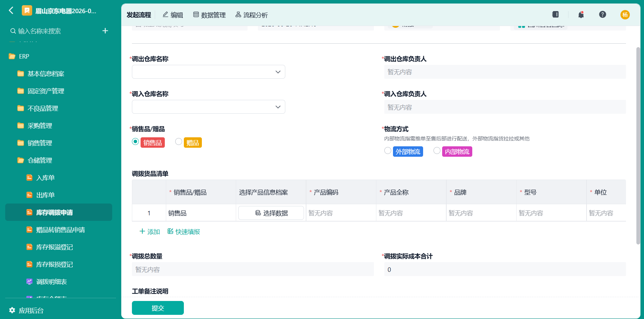Image resolution: width=644 pixels, height=319 pixels.
Task: Open 调拨明细表 in the sidebar
Action: (59, 282)
